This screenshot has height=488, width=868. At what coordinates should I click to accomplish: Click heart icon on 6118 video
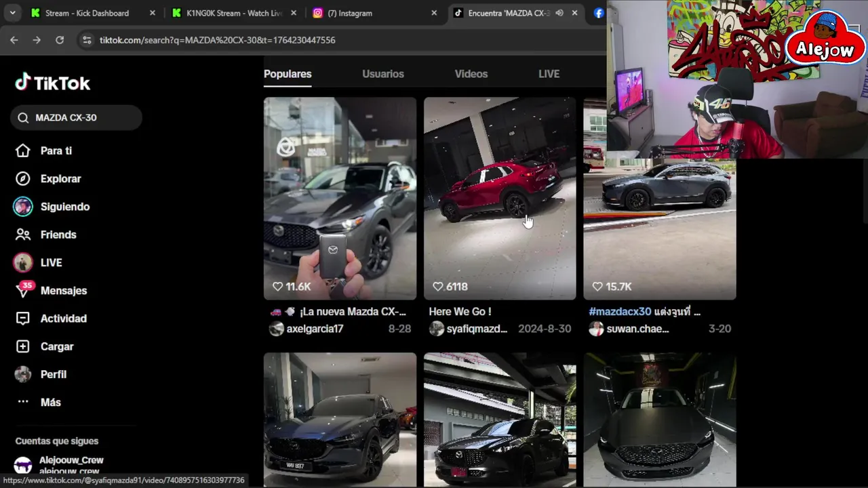(437, 287)
